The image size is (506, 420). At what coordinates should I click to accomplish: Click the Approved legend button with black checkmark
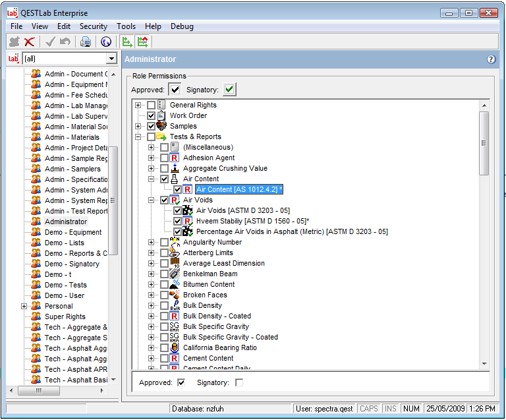click(175, 90)
